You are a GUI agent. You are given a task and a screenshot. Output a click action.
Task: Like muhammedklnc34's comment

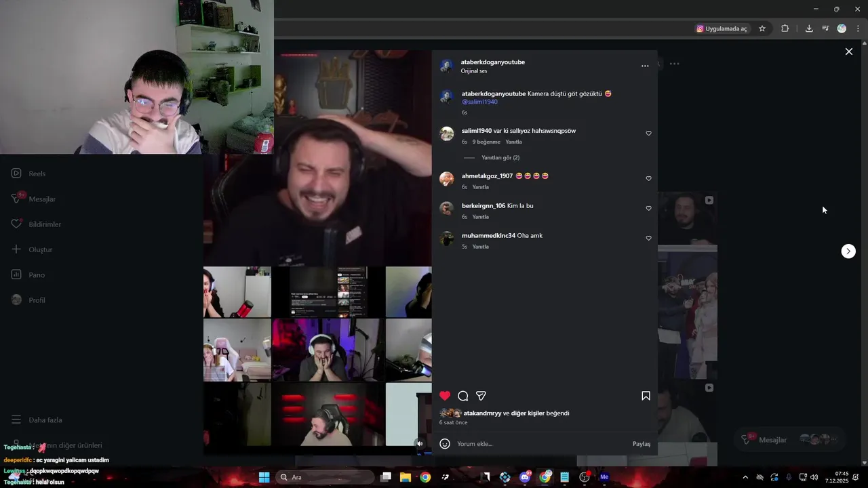[648, 239]
